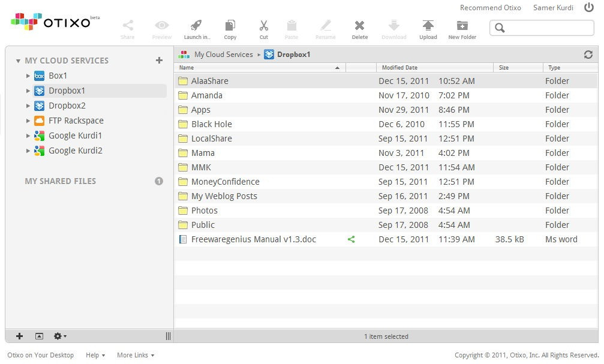Sort by Modified Date column header
This screenshot has height=364, width=604.
coord(435,67)
